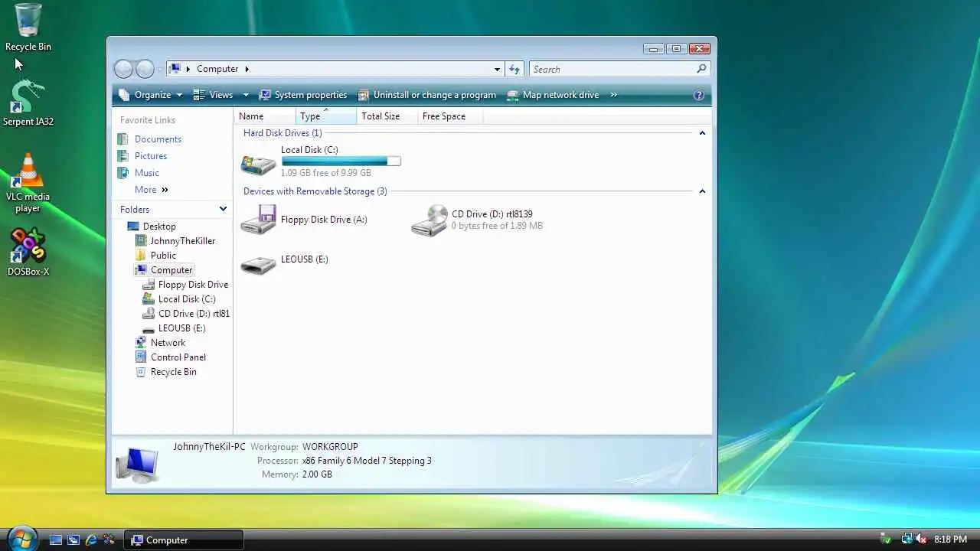This screenshot has height=551, width=980.
Task: Show more toolbar commands chevron
Action: coord(614,95)
